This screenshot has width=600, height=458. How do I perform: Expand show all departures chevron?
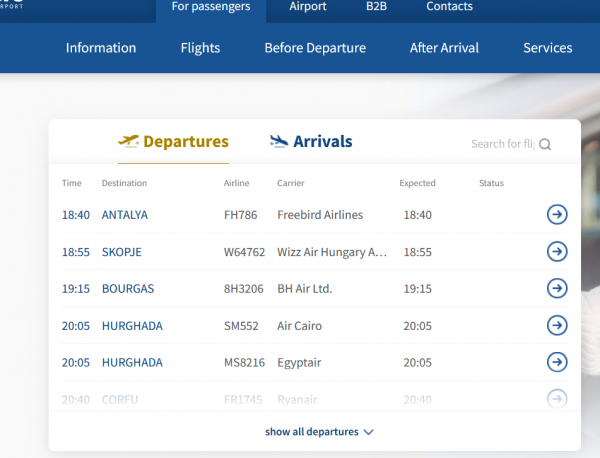pyautogui.click(x=369, y=432)
